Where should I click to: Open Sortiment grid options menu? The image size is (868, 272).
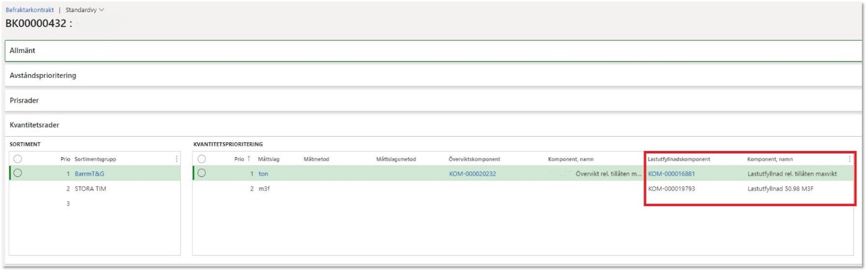point(177,159)
